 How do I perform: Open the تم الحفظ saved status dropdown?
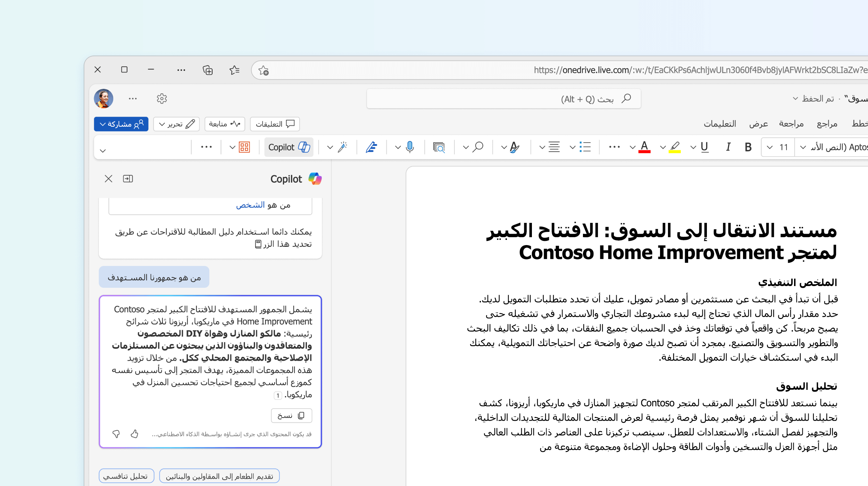(x=813, y=99)
